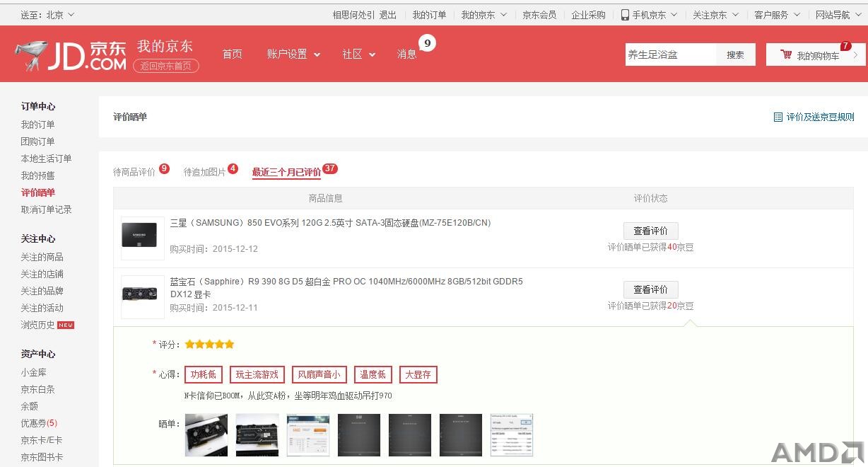Click the 大显存 tag

(x=418, y=374)
